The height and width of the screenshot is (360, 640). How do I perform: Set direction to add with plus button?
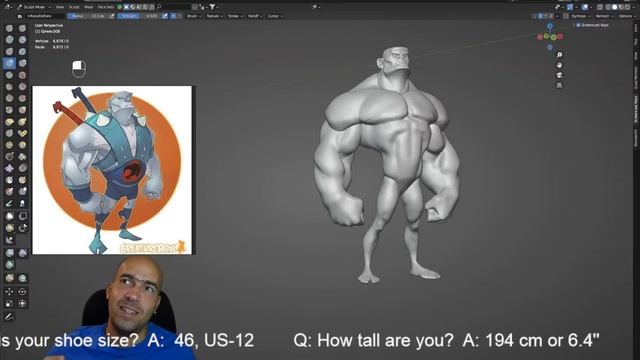tap(173, 16)
